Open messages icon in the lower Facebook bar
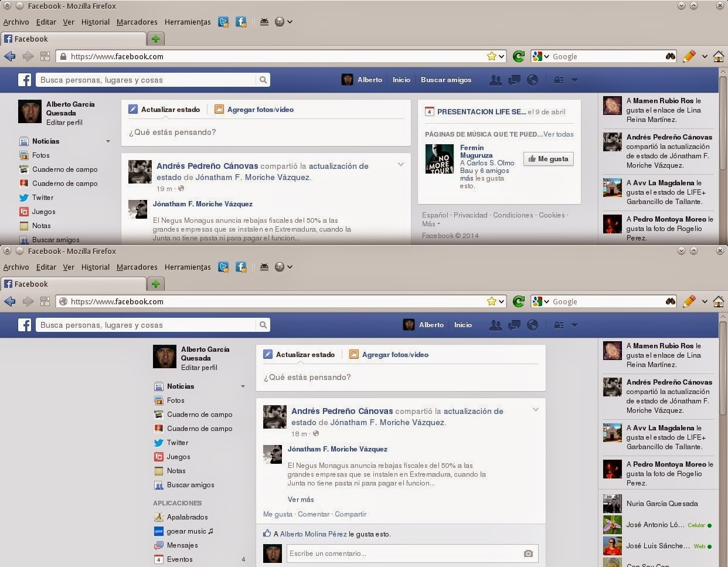This screenshot has height=567, width=728. pos(514,325)
